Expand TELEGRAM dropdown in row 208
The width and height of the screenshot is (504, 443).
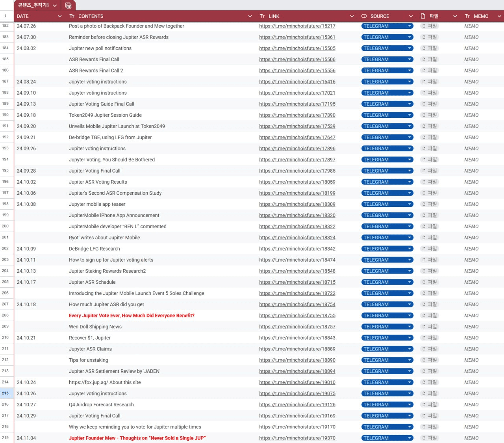coord(409,316)
